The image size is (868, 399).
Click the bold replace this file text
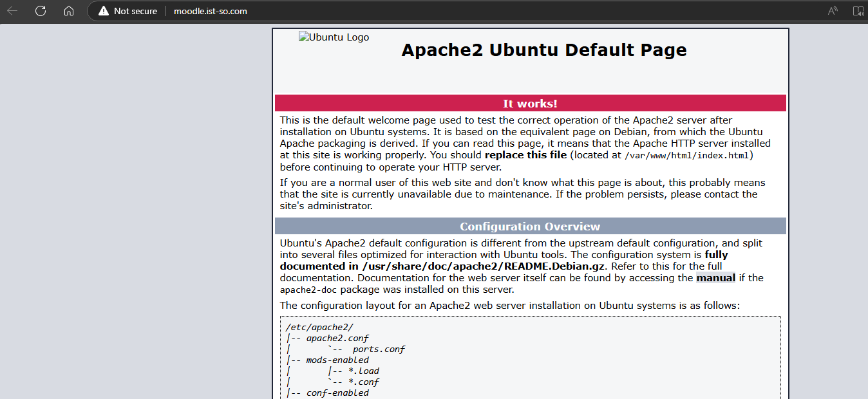tap(525, 155)
